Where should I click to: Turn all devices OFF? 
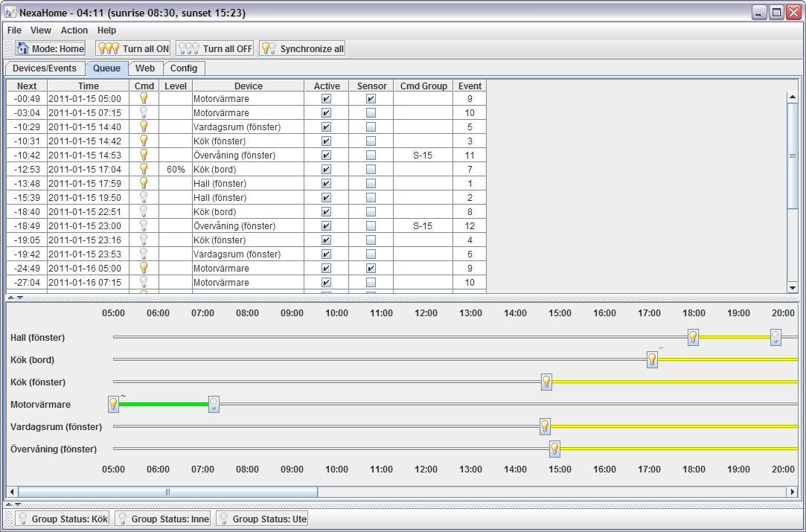[214, 49]
